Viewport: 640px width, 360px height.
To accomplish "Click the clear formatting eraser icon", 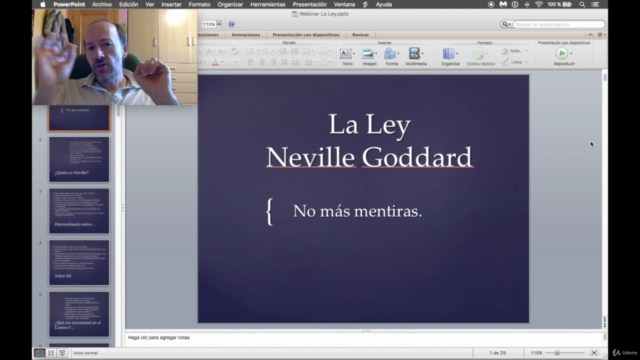I will tap(235, 51).
